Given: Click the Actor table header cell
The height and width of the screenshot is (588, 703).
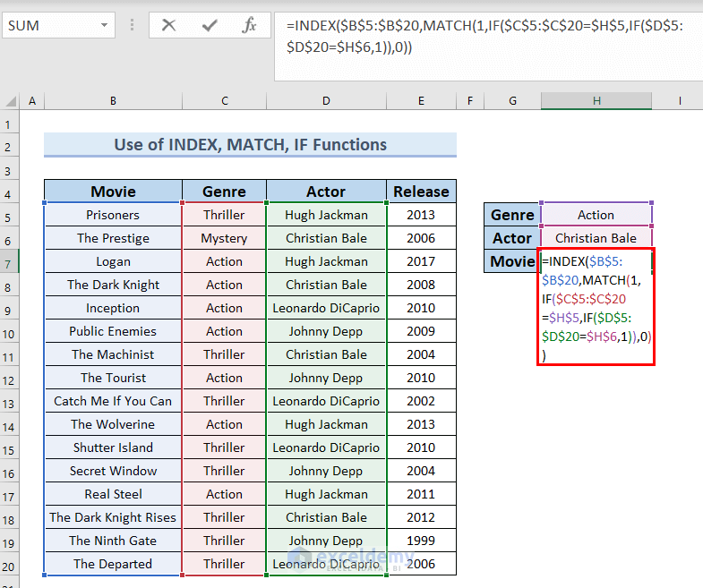Looking at the screenshot, I should (x=326, y=192).
